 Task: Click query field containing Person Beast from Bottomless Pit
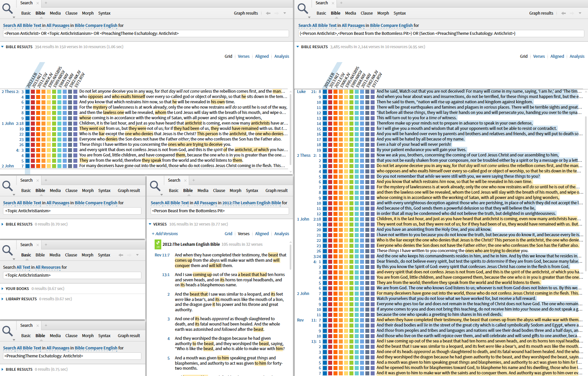point(220,211)
